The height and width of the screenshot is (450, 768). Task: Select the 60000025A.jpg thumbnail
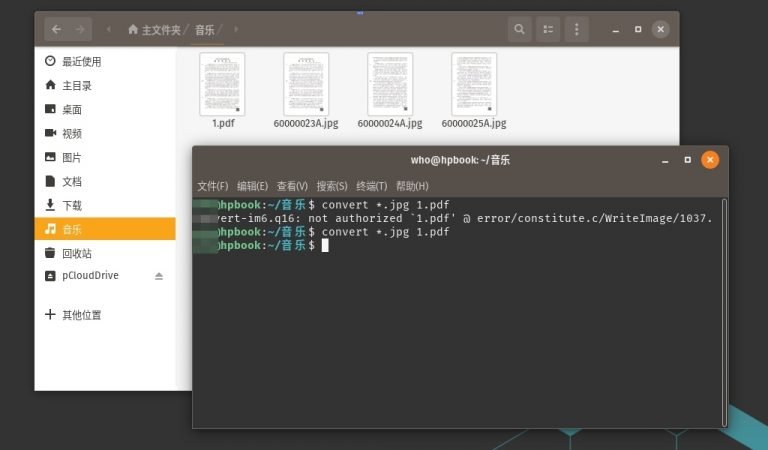tap(474, 84)
